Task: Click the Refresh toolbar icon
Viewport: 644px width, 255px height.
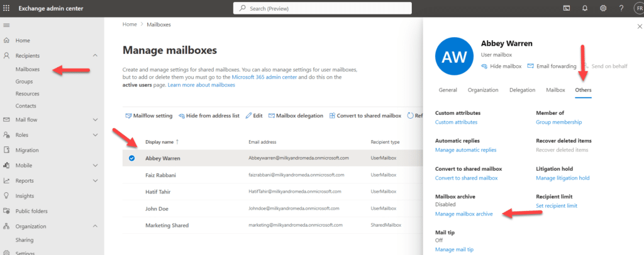Action: [410, 116]
